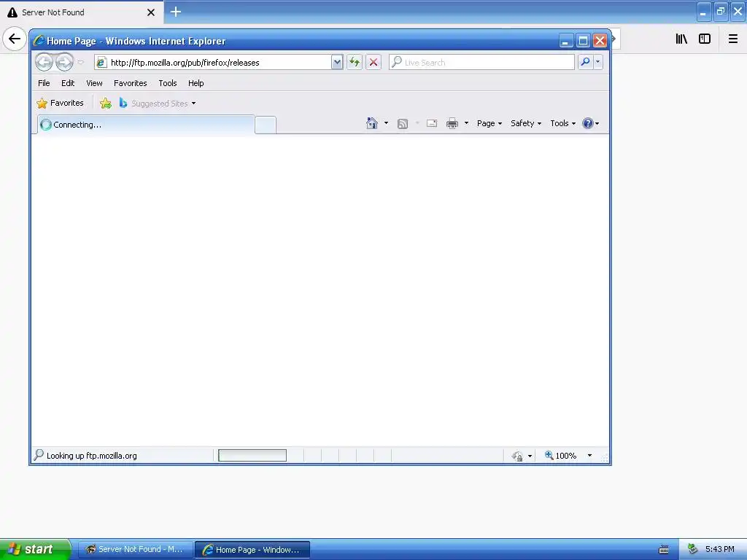Click the Read Mail envelope icon

pos(432,123)
